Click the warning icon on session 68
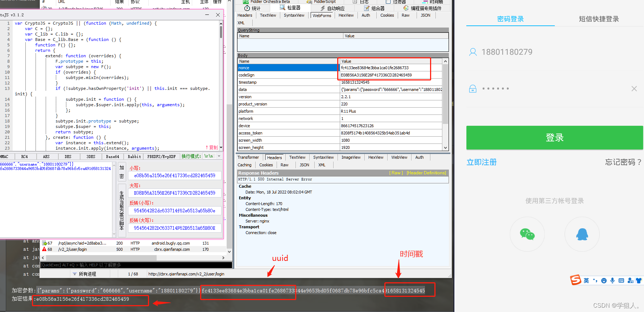Viewport: 644px width, 312px height. click(x=44, y=249)
